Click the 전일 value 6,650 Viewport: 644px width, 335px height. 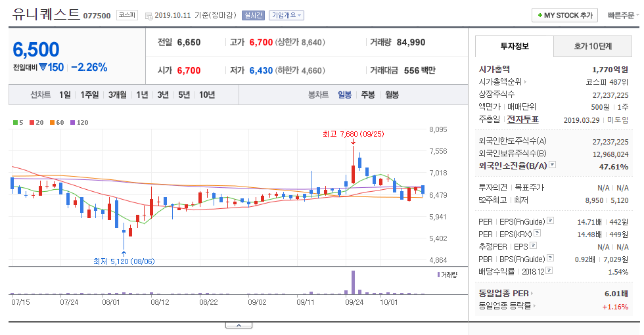(189, 42)
